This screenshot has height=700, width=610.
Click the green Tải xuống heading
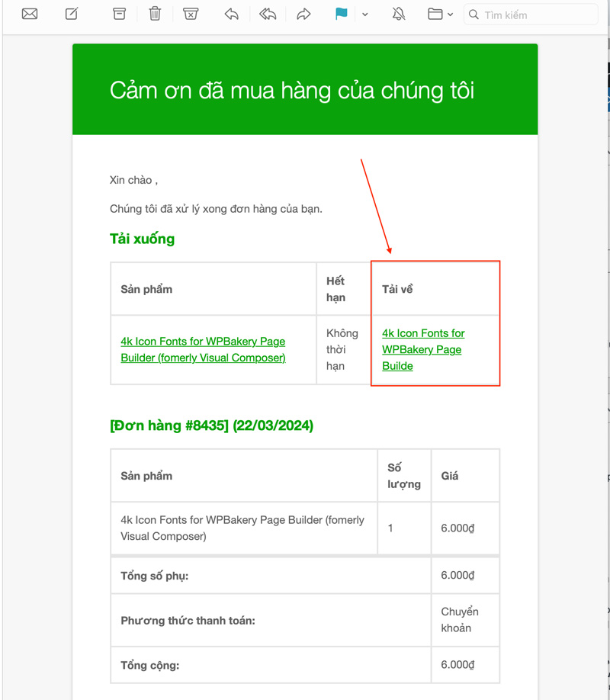pyautogui.click(x=141, y=239)
